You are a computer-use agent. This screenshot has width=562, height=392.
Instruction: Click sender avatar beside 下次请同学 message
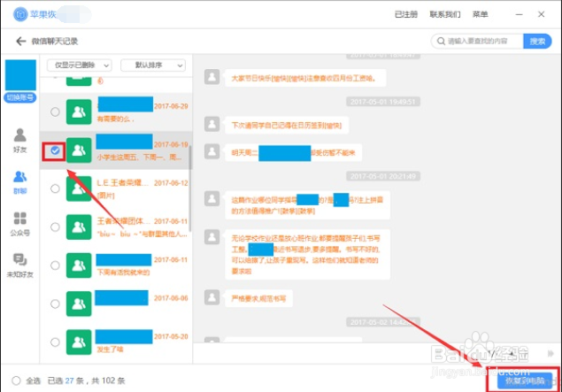tap(212, 124)
